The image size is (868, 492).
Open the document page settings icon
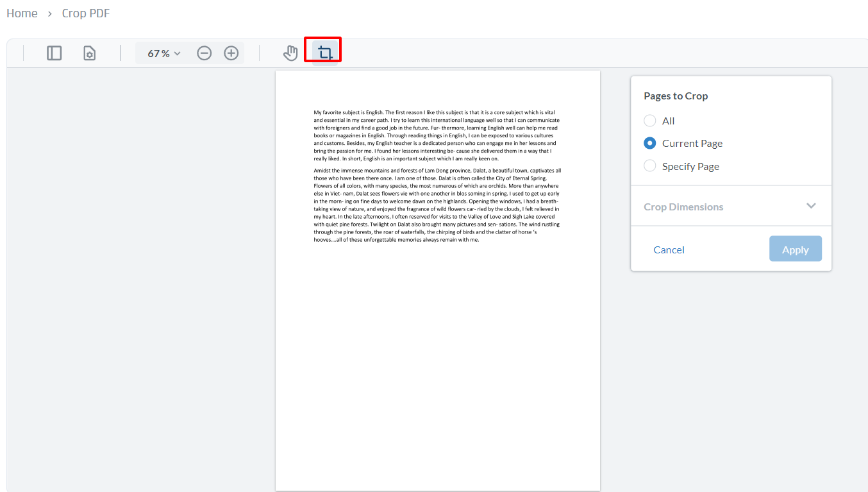[89, 53]
